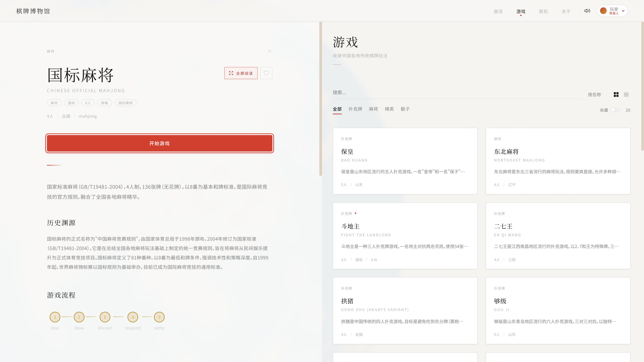Screen dimensions: 644x362
Task: Click step 2 draw circle
Action: click(x=79, y=317)
